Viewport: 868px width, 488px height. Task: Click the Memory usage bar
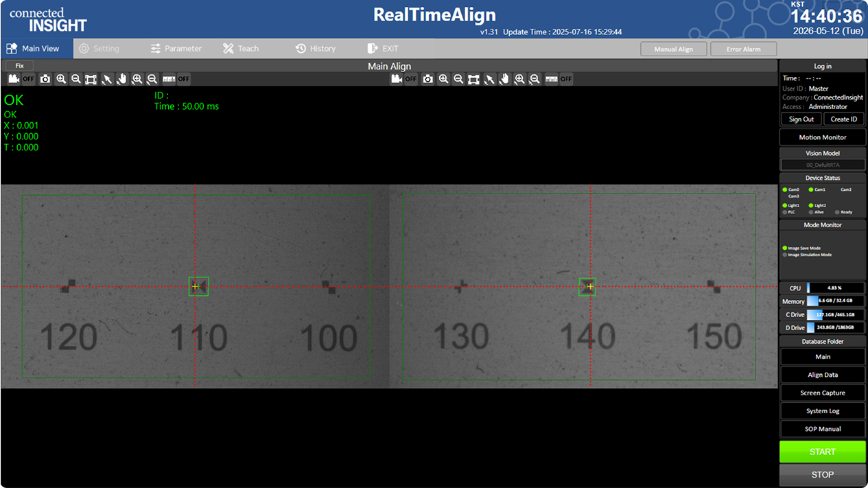(x=836, y=301)
